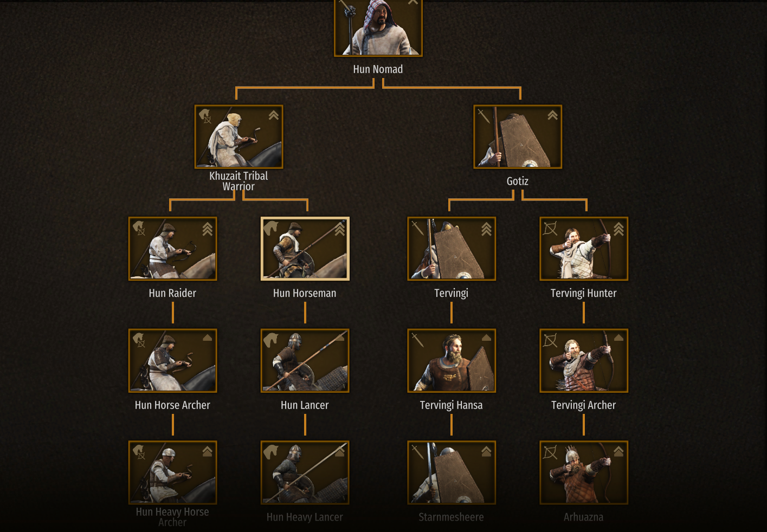767x532 pixels.
Task: Click the triple chevron icon on Tervingi card
Action: coord(486,230)
